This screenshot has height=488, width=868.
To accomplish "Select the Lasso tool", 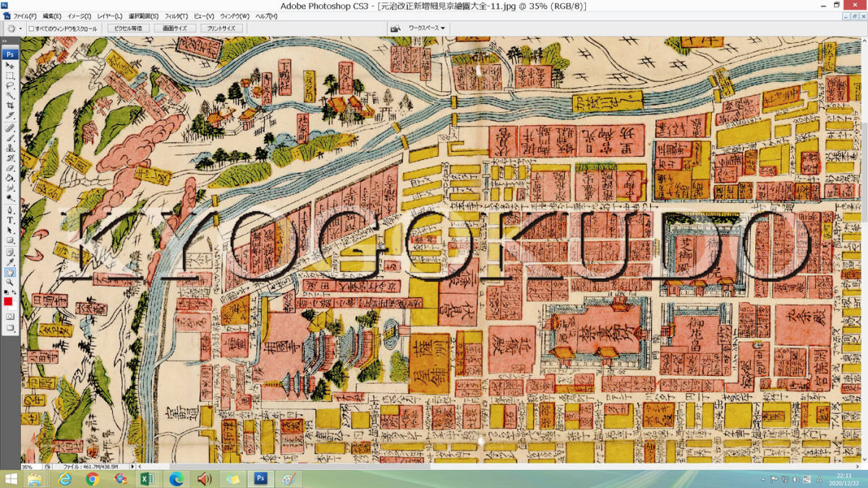I will (x=10, y=85).
